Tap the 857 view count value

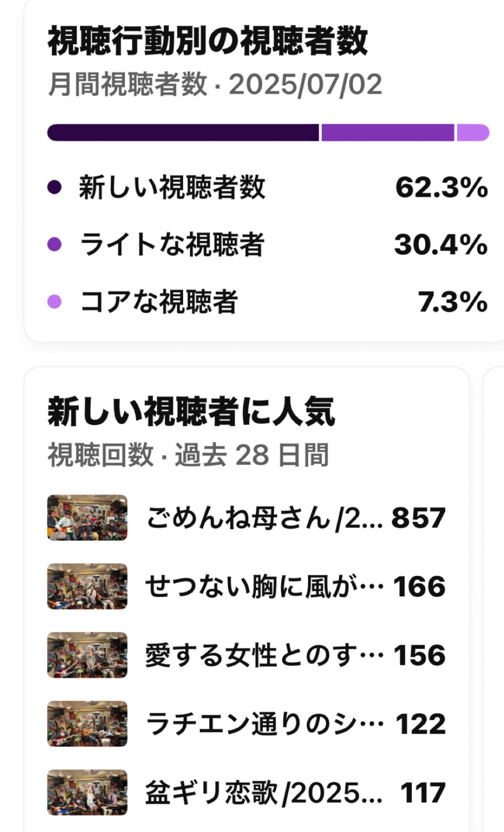pos(419,518)
